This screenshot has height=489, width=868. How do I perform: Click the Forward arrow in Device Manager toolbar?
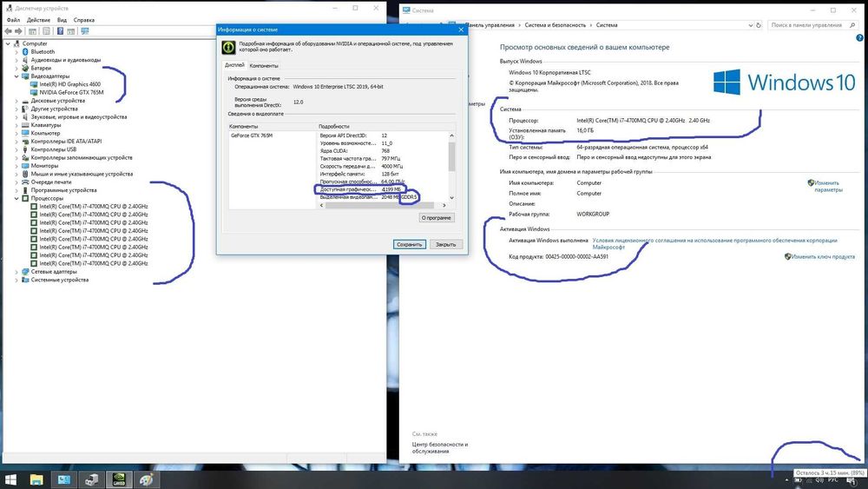point(19,31)
